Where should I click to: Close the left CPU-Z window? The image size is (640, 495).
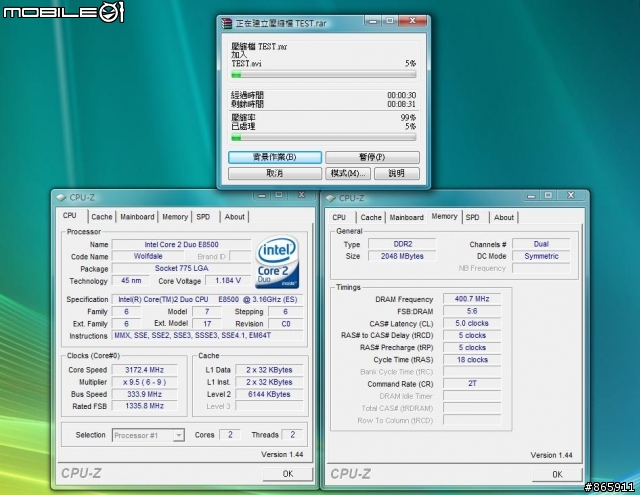click(301, 195)
